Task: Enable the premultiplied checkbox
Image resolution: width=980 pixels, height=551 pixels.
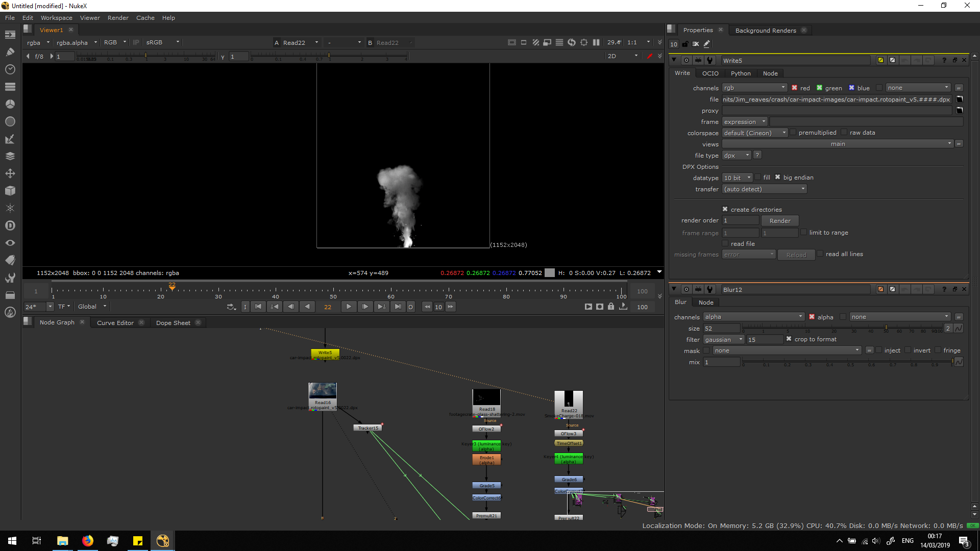Action: (794, 133)
